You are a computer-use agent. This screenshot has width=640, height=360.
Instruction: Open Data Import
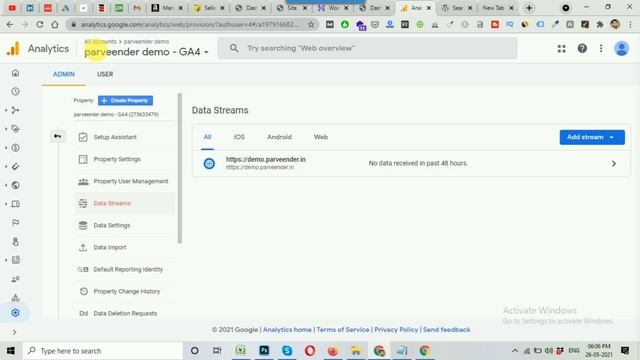125,247
